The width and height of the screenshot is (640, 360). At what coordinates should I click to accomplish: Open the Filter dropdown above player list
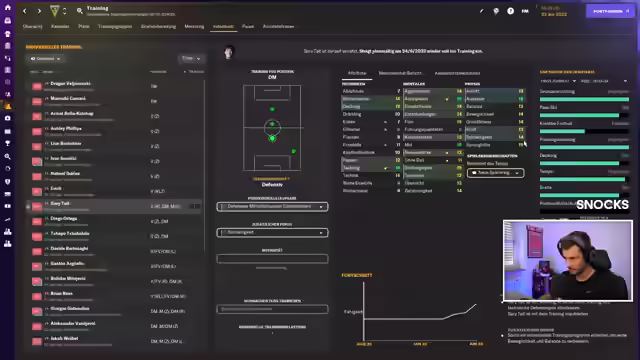[x=191, y=59]
